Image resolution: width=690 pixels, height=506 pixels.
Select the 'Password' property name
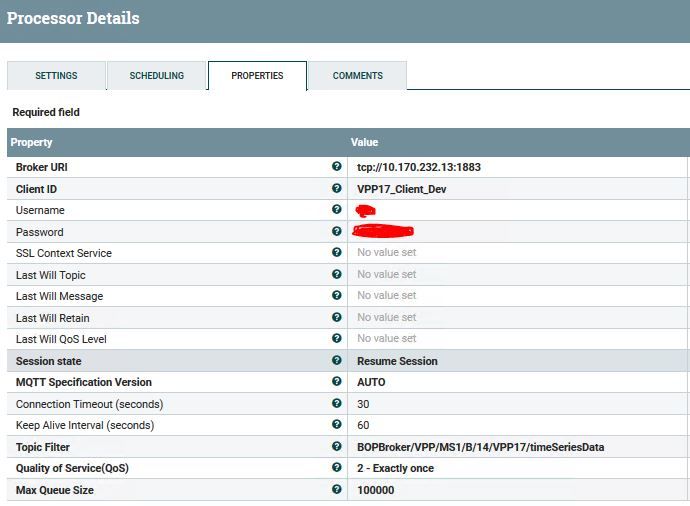click(x=40, y=232)
